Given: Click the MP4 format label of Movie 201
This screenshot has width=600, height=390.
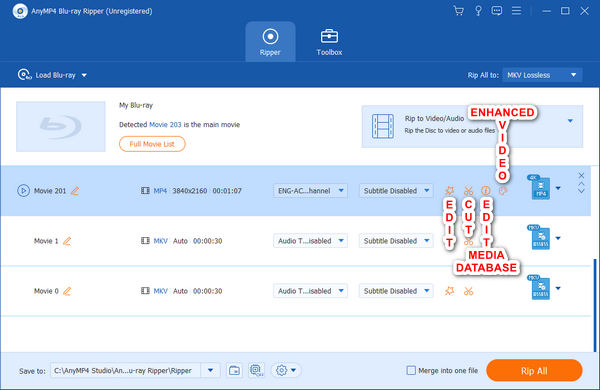Looking at the screenshot, I should pyautogui.click(x=160, y=191).
